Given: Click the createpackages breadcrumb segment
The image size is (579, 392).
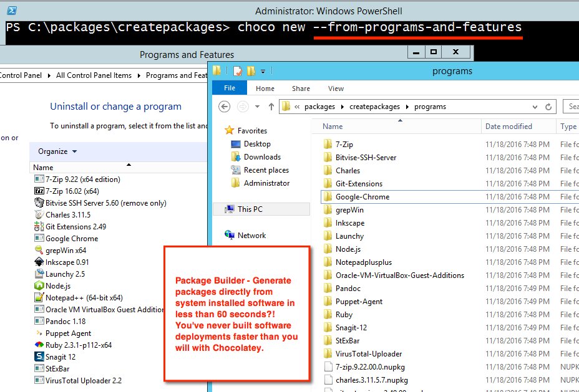Looking at the screenshot, I should pos(374,107).
